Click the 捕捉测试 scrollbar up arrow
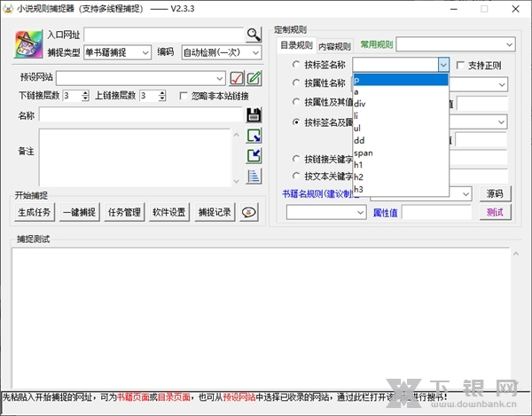Viewport: 532px width, 416px height. pyautogui.click(x=516, y=254)
